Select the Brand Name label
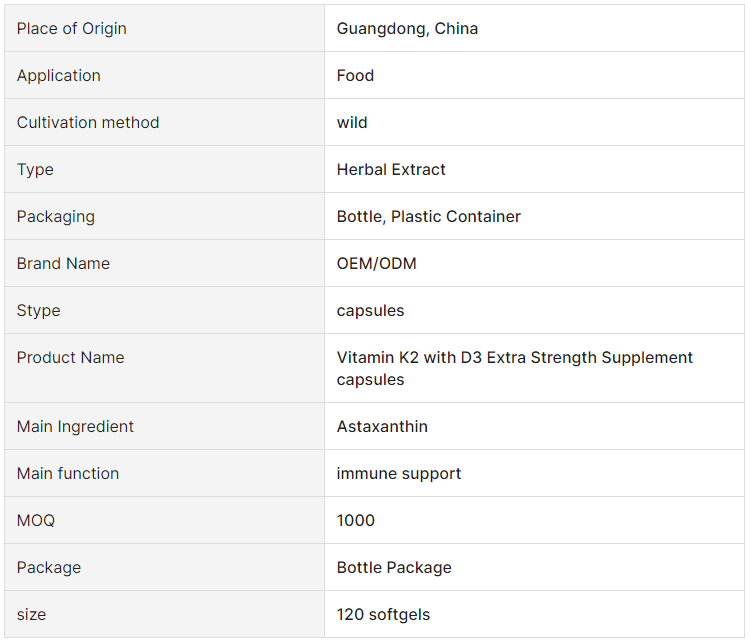The height and width of the screenshot is (641, 750). click(63, 264)
